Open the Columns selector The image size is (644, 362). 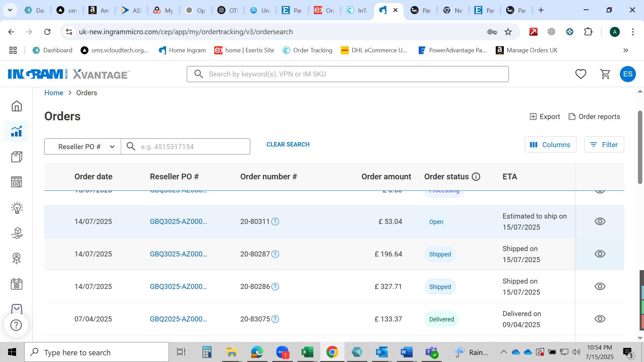point(550,144)
